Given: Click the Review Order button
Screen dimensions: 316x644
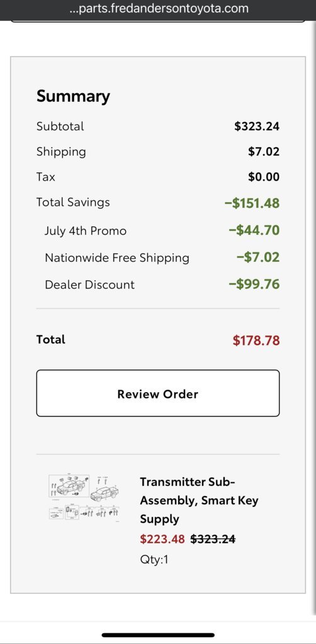Looking at the screenshot, I should [158, 393].
